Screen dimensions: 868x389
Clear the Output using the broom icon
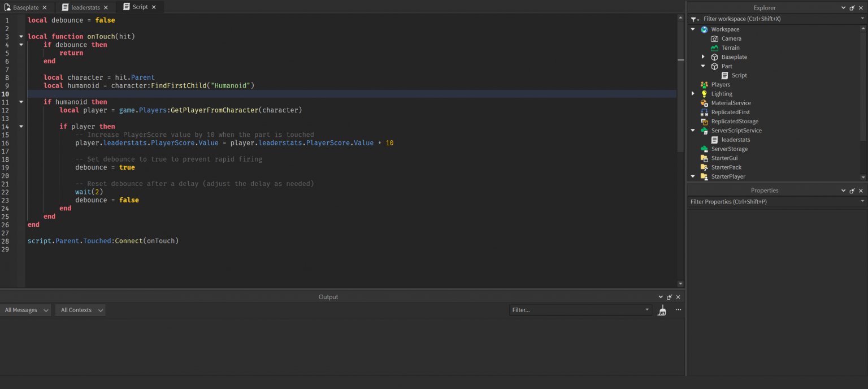tap(662, 310)
